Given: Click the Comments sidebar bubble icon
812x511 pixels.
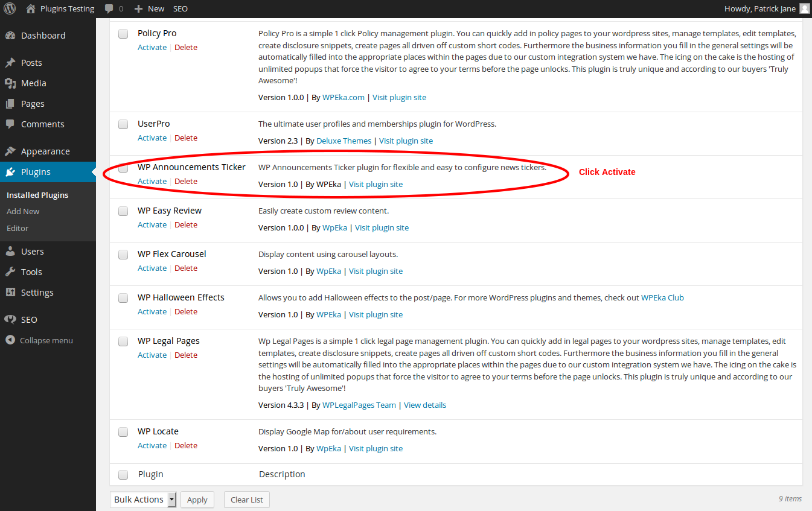Looking at the screenshot, I should pyautogui.click(x=10, y=124).
